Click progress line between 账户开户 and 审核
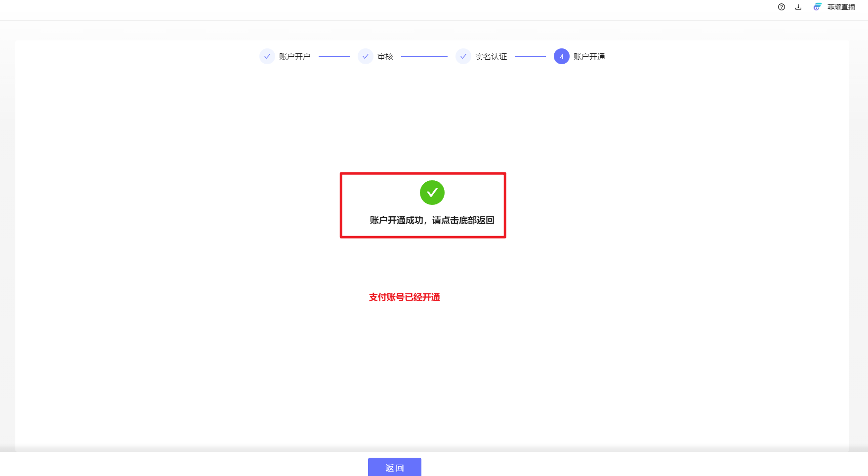868x476 pixels. (334, 57)
